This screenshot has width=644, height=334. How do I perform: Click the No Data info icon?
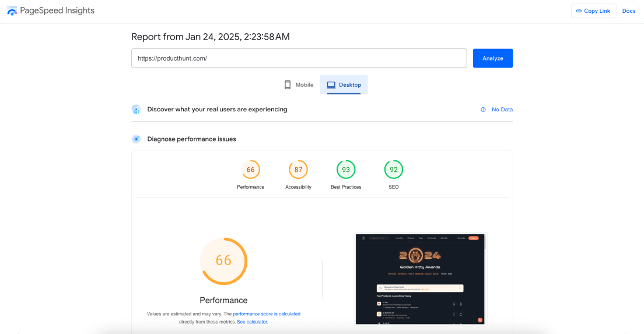484,110
